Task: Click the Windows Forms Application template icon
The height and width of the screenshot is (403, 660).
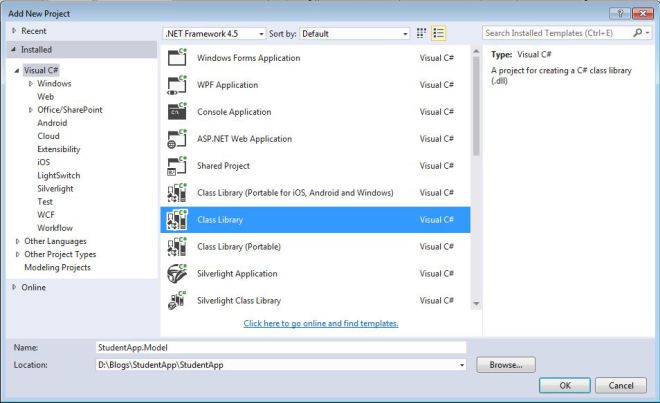Action: click(x=177, y=57)
